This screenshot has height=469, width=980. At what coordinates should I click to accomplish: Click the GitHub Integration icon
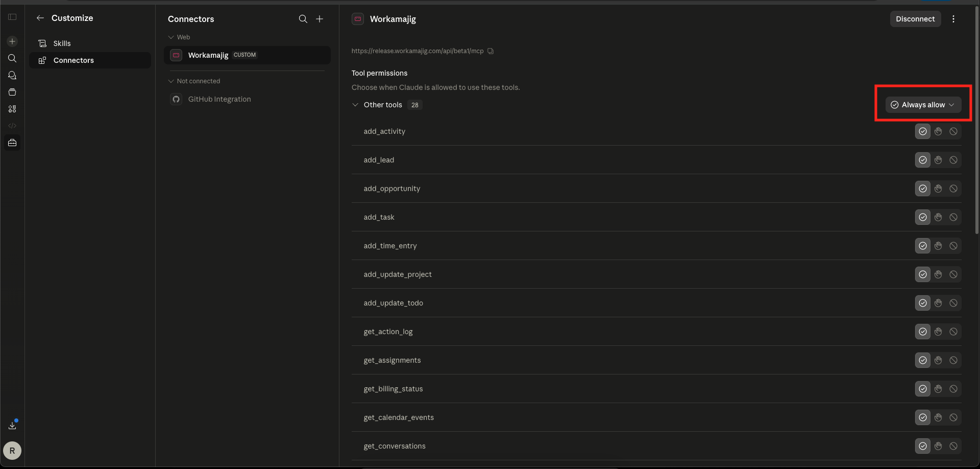(x=176, y=99)
